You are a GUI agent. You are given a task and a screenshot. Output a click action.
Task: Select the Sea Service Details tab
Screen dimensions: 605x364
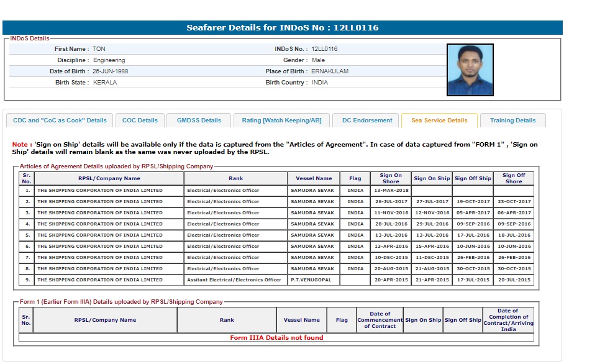[x=439, y=121]
